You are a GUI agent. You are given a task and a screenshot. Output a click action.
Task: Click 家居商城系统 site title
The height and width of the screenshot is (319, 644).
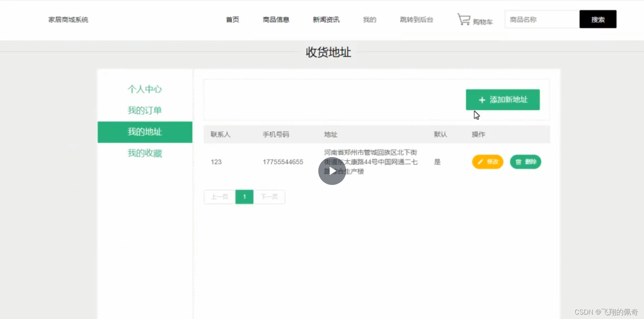[68, 20]
